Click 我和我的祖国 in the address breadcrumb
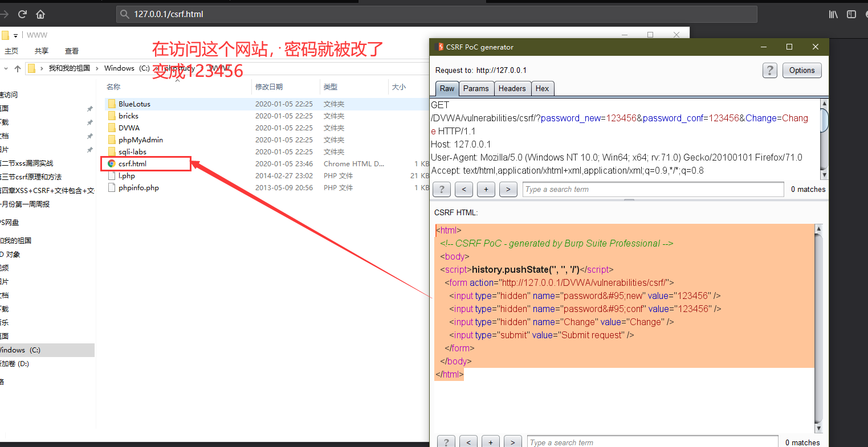 pyautogui.click(x=70, y=68)
